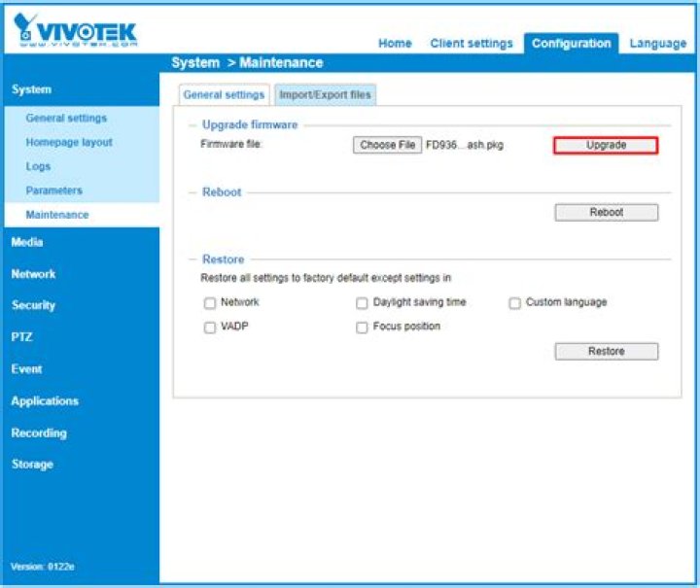Collapse the System sidebar section
This screenshot has height=588, width=700.
coord(31,89)
